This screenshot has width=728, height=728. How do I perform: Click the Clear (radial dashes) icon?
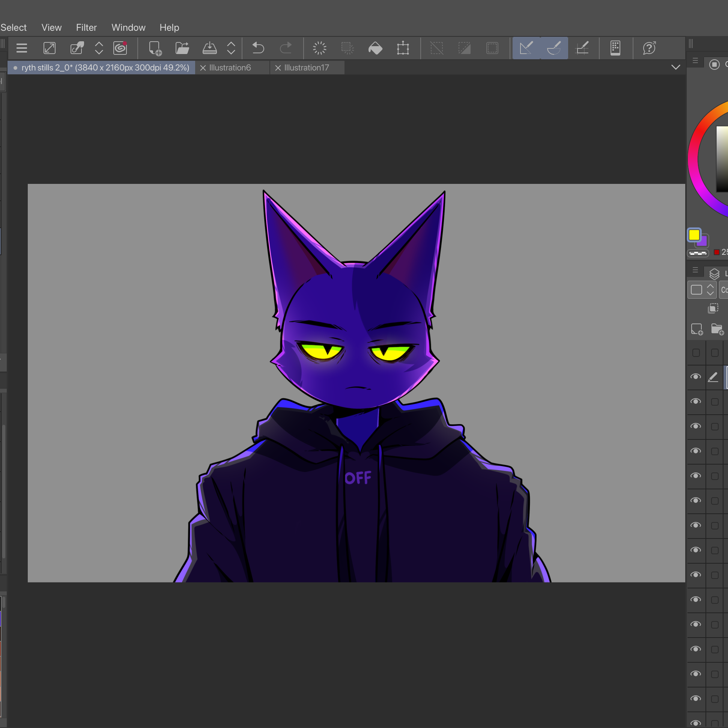point(320,48)
